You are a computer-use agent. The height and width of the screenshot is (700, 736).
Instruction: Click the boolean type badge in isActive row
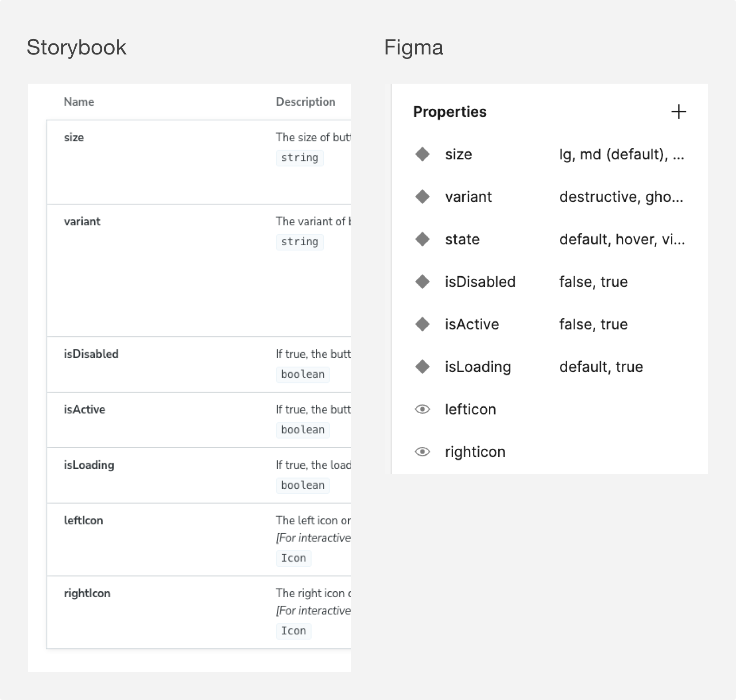point(303,429)
